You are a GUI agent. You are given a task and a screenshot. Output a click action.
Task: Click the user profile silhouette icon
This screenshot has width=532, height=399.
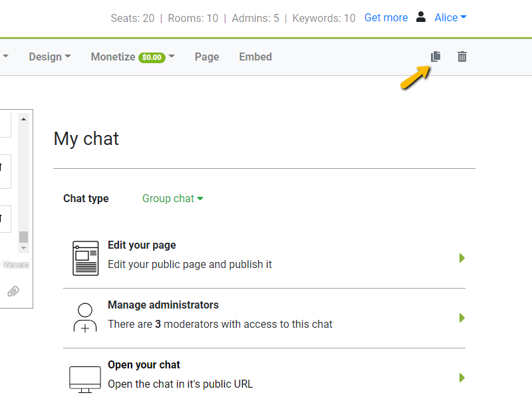click(421, 17)
